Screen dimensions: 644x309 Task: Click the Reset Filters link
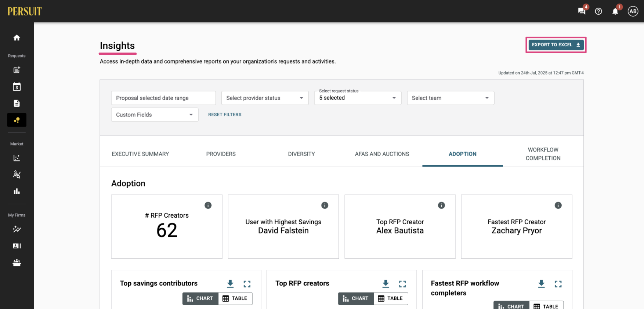pyautogui.click(x=225, y=114)
